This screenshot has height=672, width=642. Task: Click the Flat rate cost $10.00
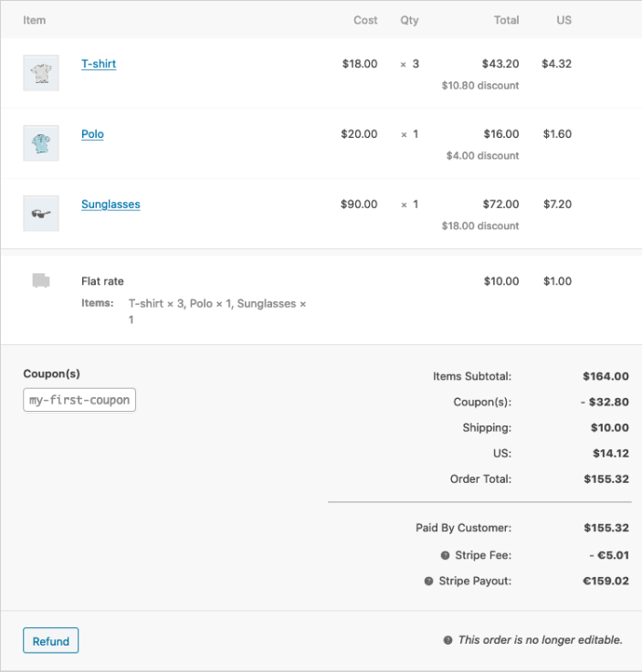(501, 281)
